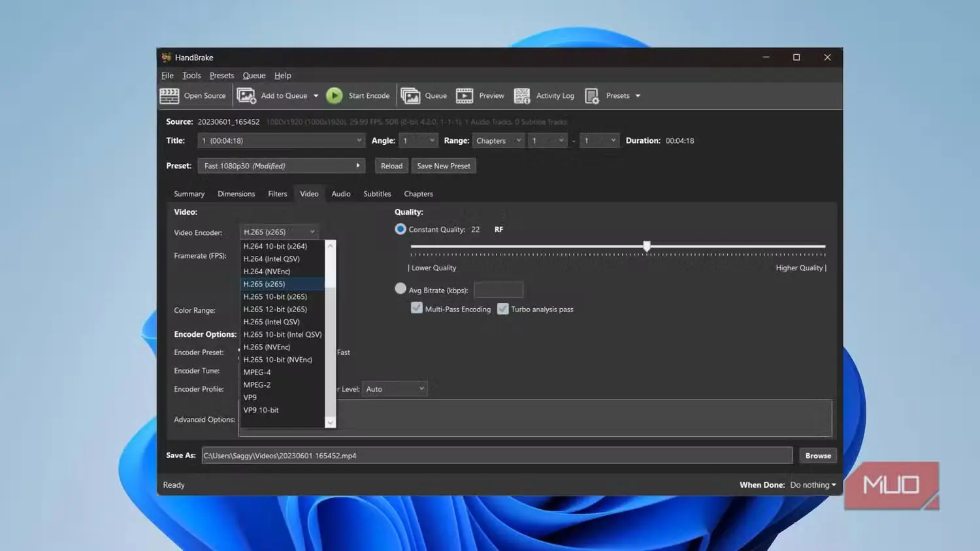
Task: Click the Avg Bitrate input field
Action: 498,290
